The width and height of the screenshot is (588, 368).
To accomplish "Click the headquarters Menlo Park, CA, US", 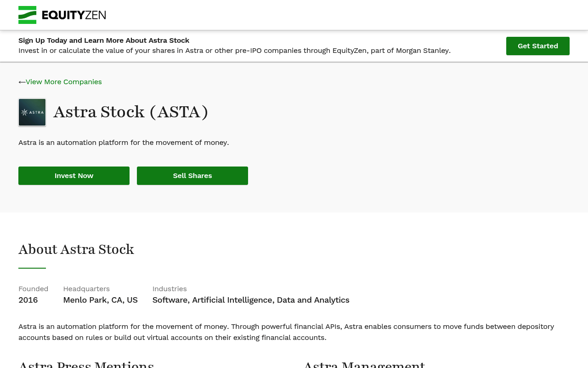I will pos(100,300).
